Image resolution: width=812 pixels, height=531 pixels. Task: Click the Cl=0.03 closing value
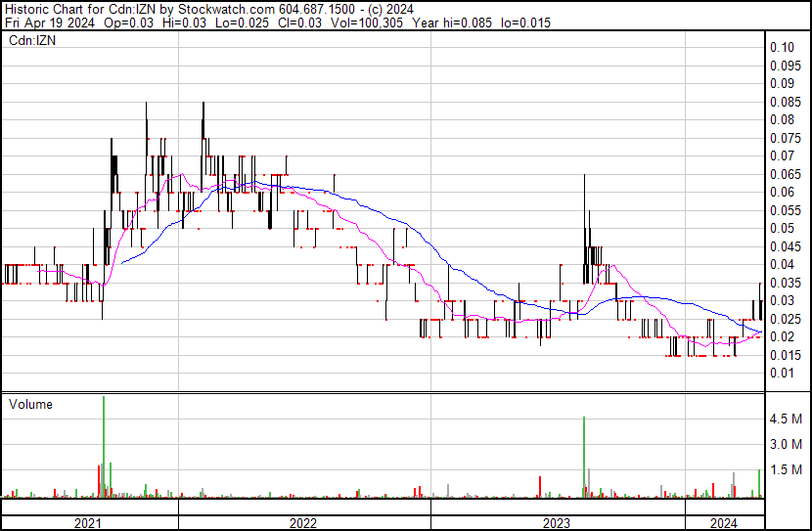[299, 22]
